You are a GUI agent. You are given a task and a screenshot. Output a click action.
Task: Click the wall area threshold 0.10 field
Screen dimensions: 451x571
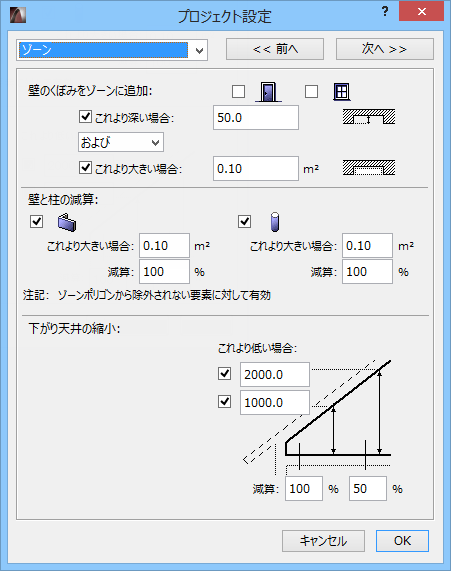[164, 246]
